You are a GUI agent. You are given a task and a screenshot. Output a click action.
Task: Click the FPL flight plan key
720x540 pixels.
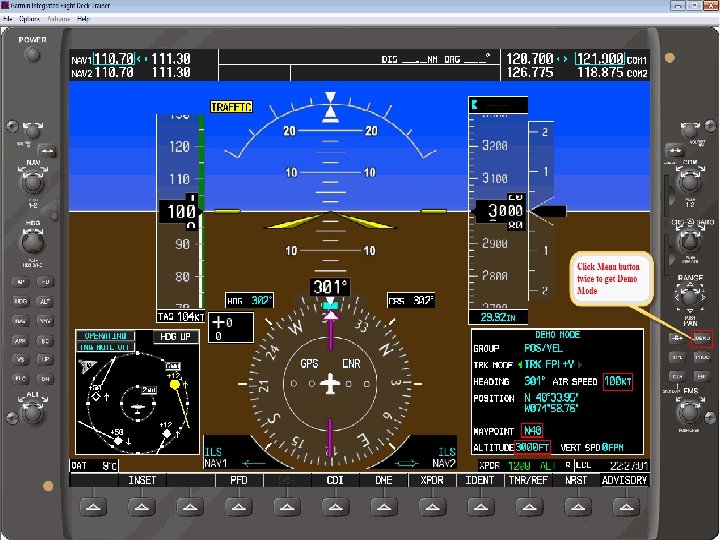pyautogui.click(x=677, y=357)
